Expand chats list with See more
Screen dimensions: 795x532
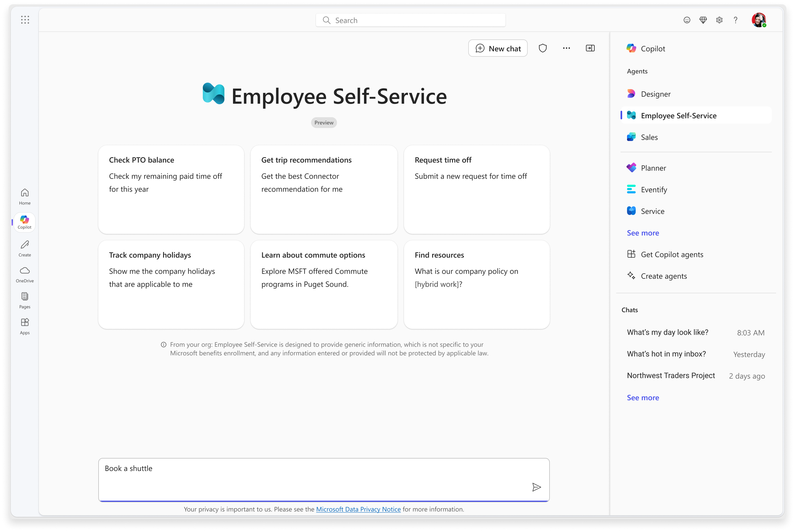tap(643, 398)
